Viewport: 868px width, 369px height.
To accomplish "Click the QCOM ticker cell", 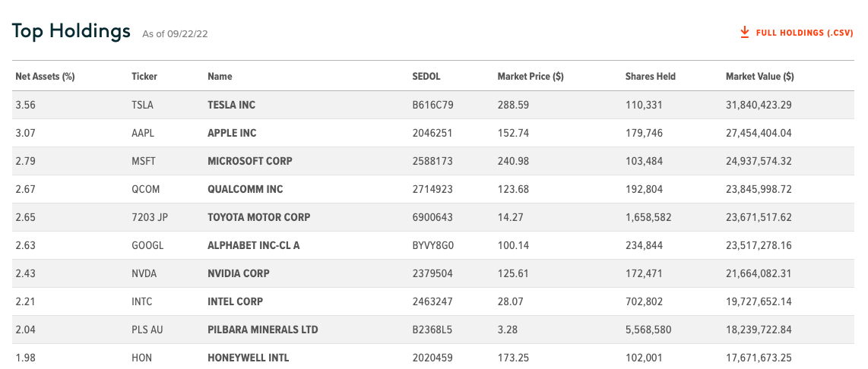I will click(146, 189).
